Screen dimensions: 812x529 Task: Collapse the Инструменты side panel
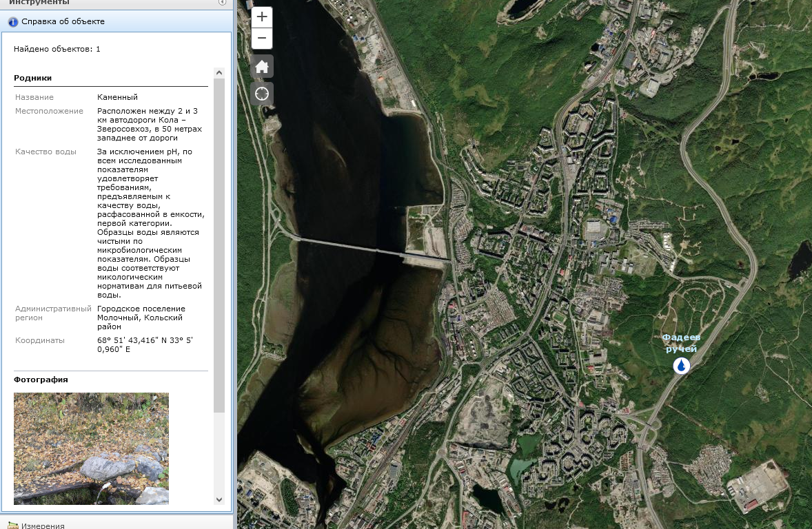click(x=222, y=2)
